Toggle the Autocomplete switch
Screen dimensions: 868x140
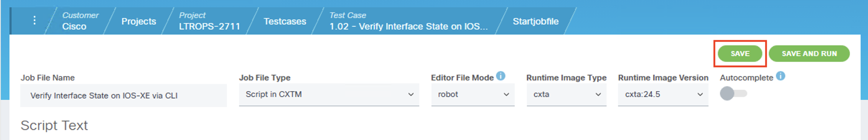733,94
